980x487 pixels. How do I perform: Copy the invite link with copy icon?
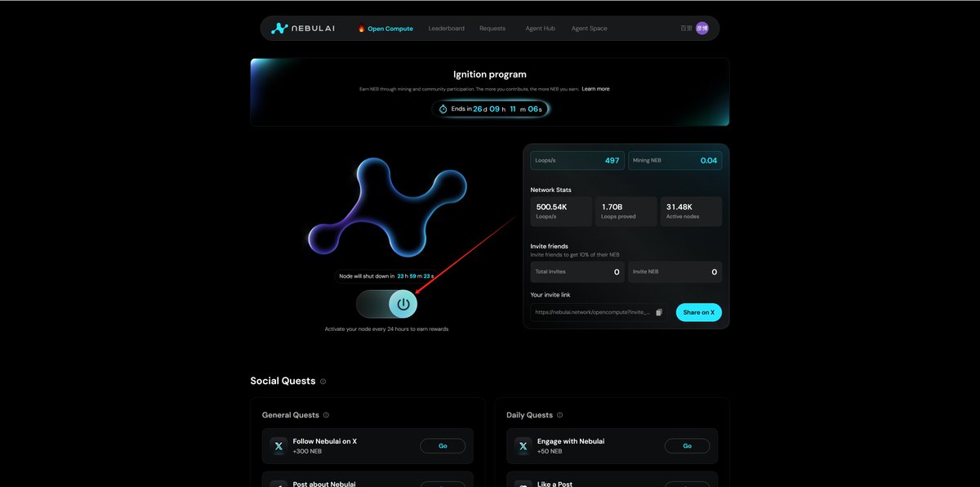pyautogui.click(x=659, y=312)
